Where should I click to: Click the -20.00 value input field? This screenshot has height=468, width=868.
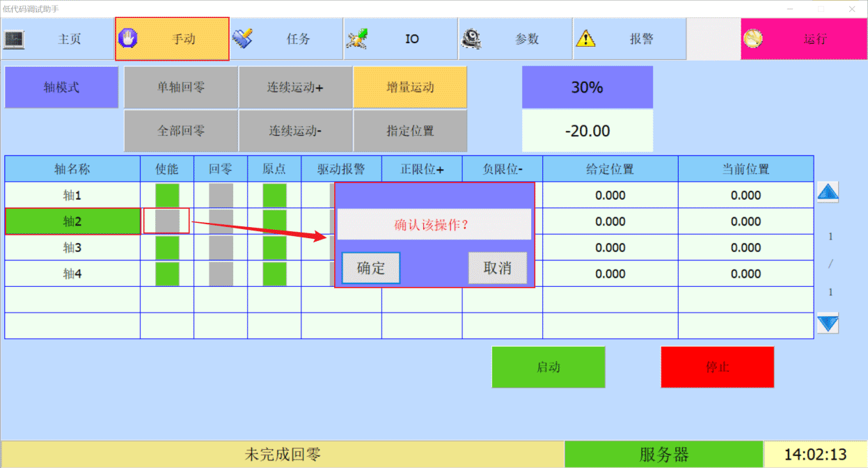tap(587, 131)
